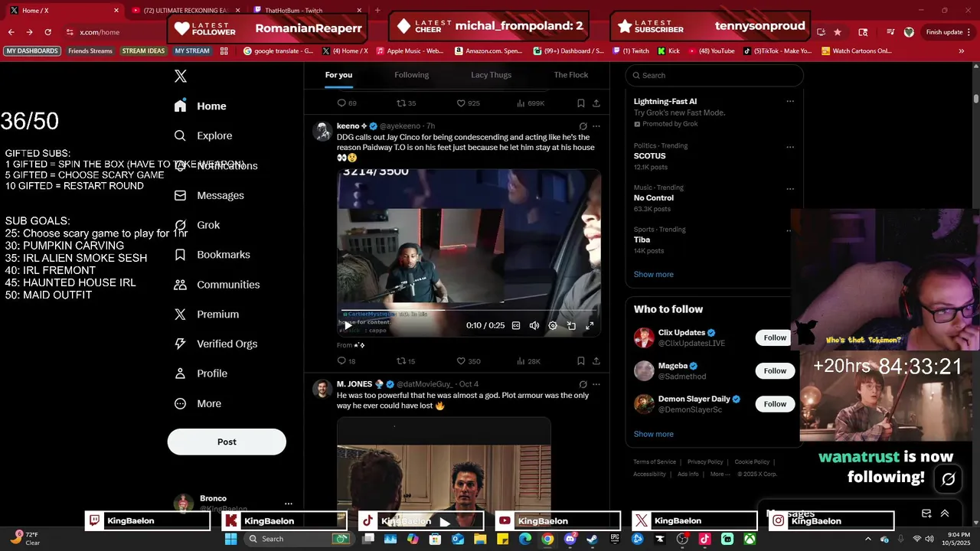Open Grok actions on M. JONES post
Image resolution: width=980 pixels, height=551 pixels.
(583, 384)
